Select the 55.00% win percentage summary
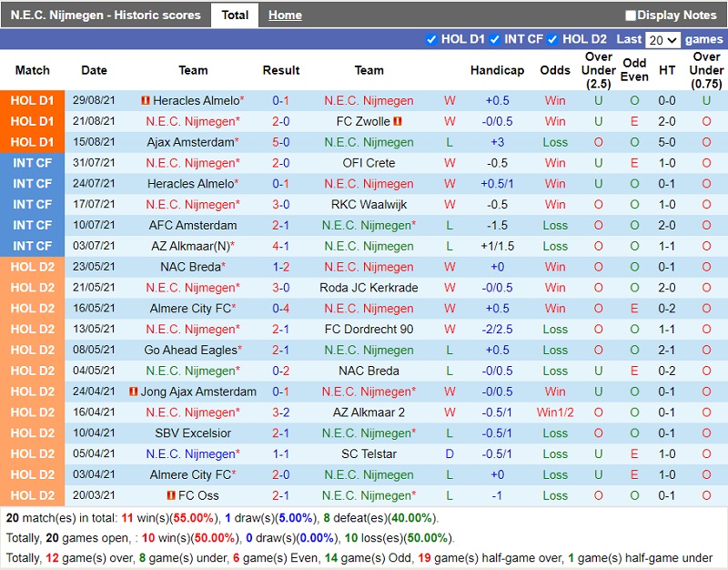Screen dimensions: 728x570 tap(195, 518)
